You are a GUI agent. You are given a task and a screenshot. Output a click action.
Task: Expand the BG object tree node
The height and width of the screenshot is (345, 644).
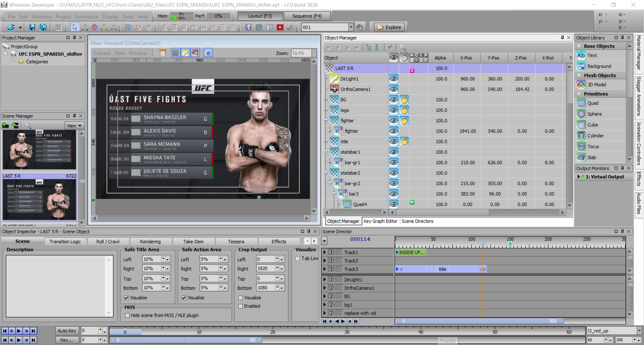(325, 99)
